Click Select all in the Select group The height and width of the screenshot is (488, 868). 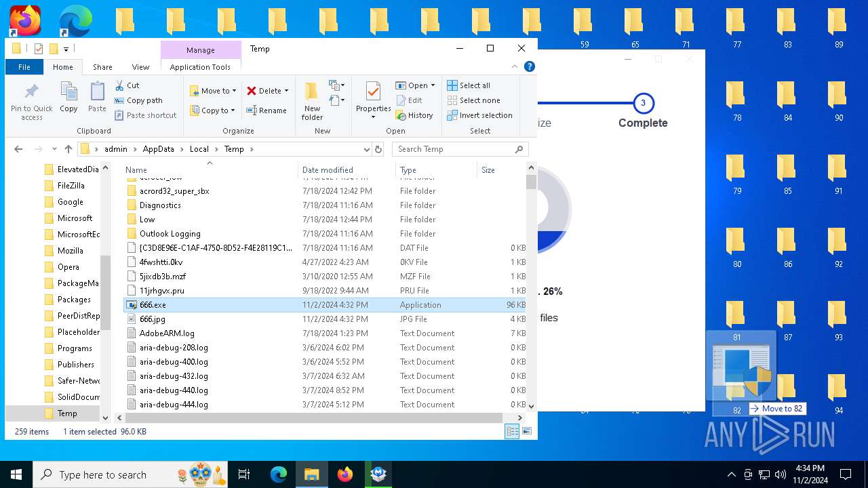469,85
